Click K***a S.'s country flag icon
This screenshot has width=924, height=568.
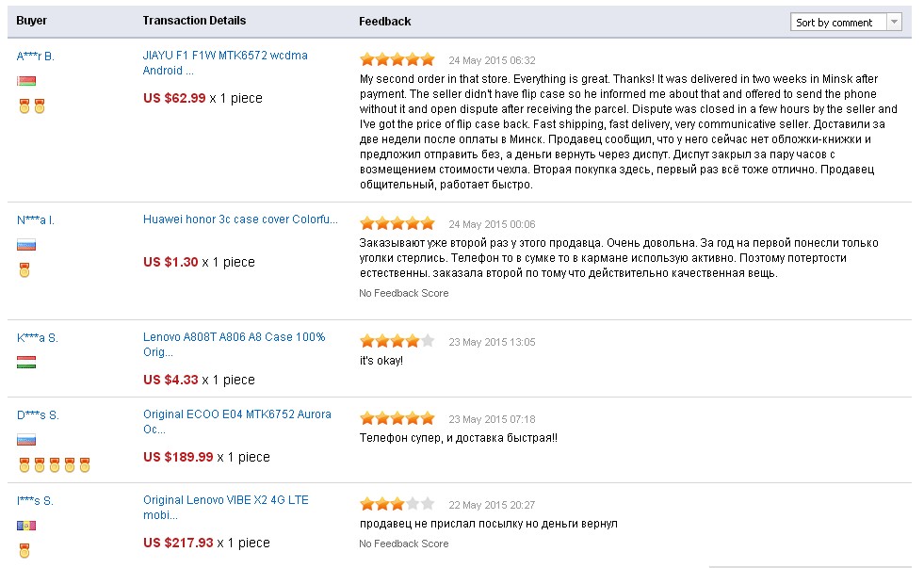tap(26, 363)
